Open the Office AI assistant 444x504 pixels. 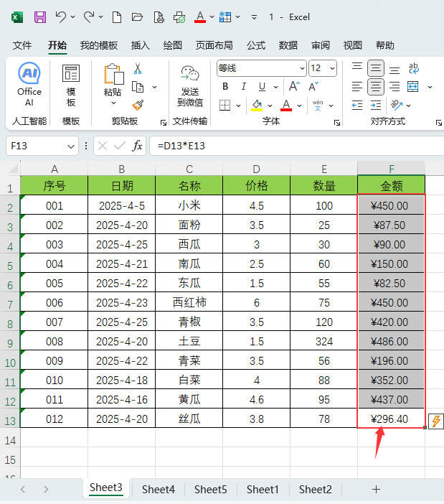pyautogui.click(x=29, y=84)
